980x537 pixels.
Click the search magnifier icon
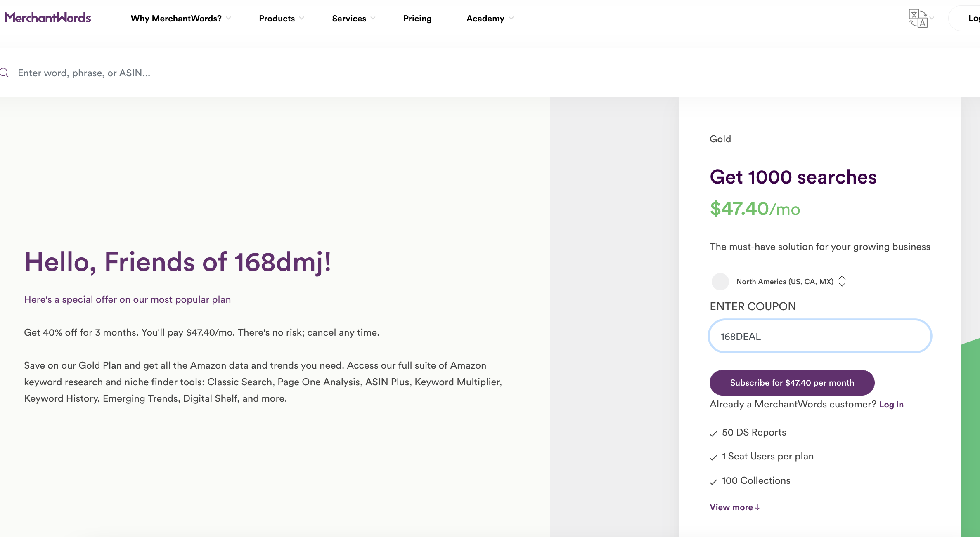click(5, 73)
